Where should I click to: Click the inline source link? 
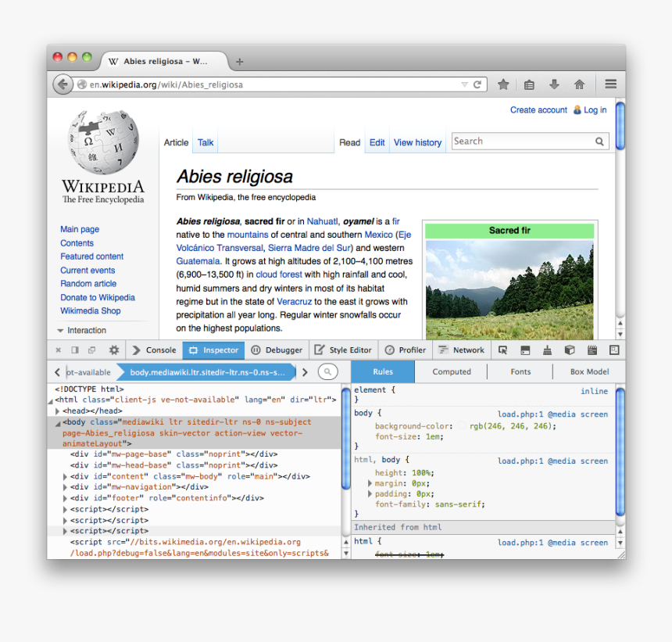click(x=594, y=391)
